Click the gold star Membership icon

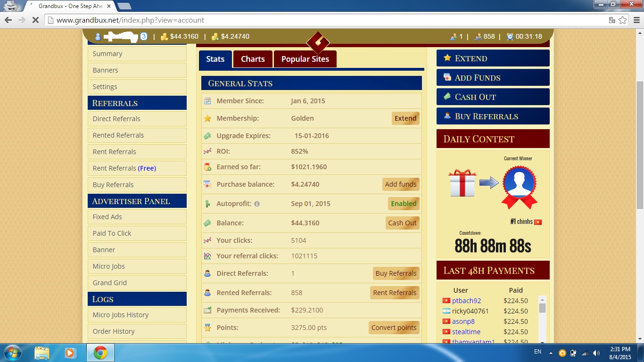[207, 118]
